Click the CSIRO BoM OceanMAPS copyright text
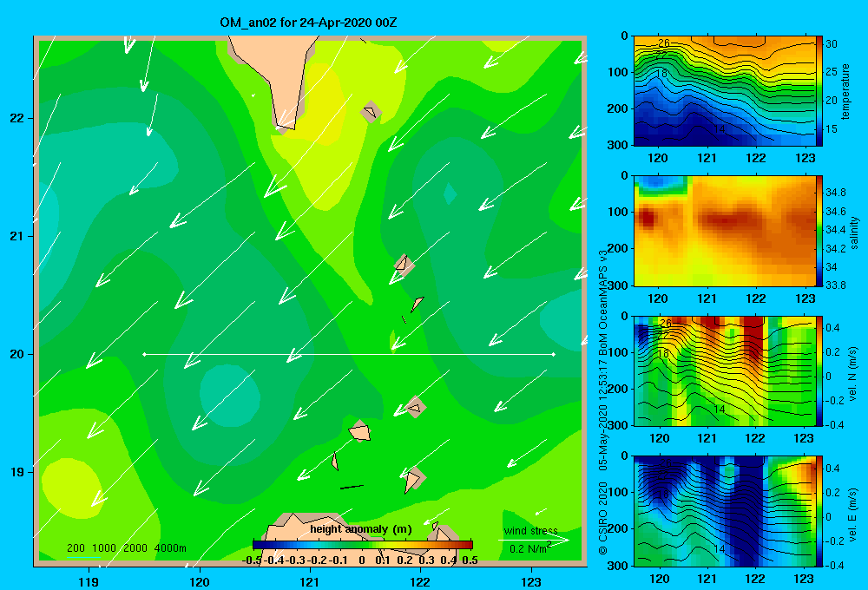 click(603, 401)
